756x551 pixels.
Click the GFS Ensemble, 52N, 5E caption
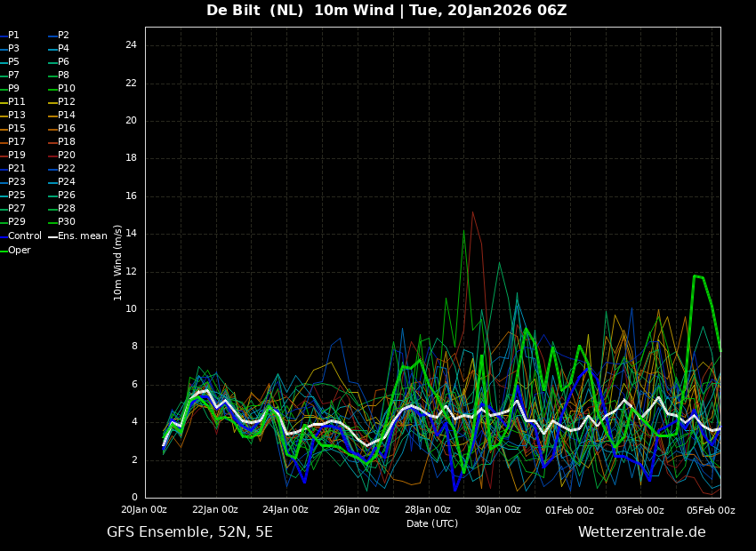click(189, 532)
